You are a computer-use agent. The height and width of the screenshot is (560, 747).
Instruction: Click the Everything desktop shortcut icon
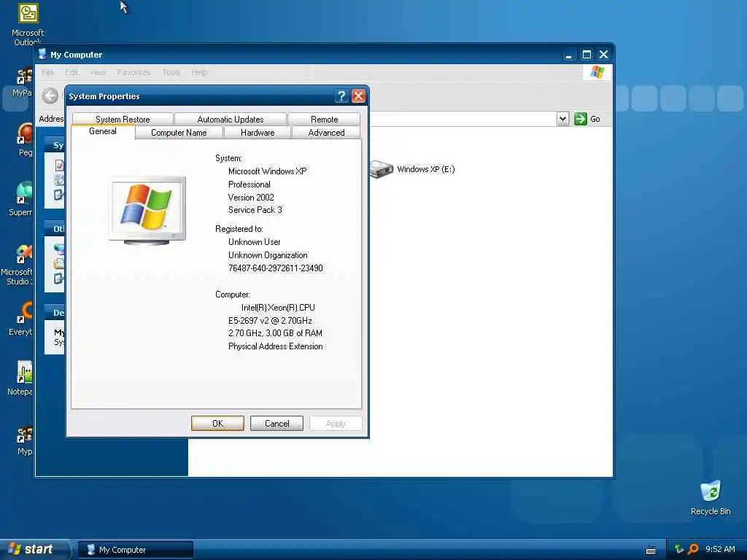pyautogui.click(x=25, y=313)
